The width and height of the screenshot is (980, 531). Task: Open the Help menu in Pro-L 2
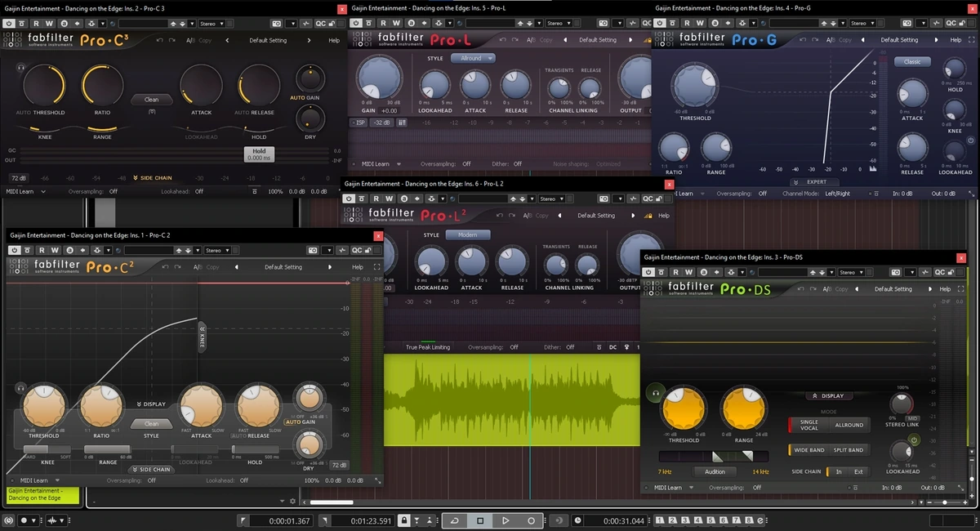pos(664,216)
